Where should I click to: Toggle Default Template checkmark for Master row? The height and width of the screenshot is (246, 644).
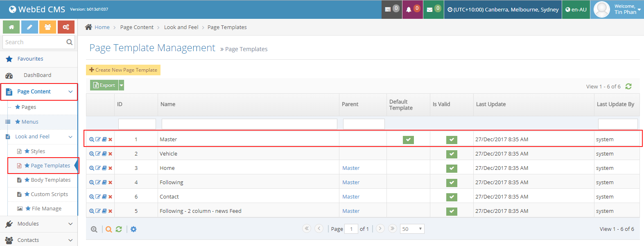point(408,140)
